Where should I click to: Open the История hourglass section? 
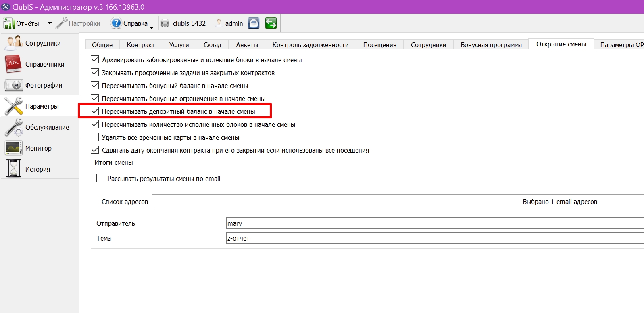click(x=40, y=169)
